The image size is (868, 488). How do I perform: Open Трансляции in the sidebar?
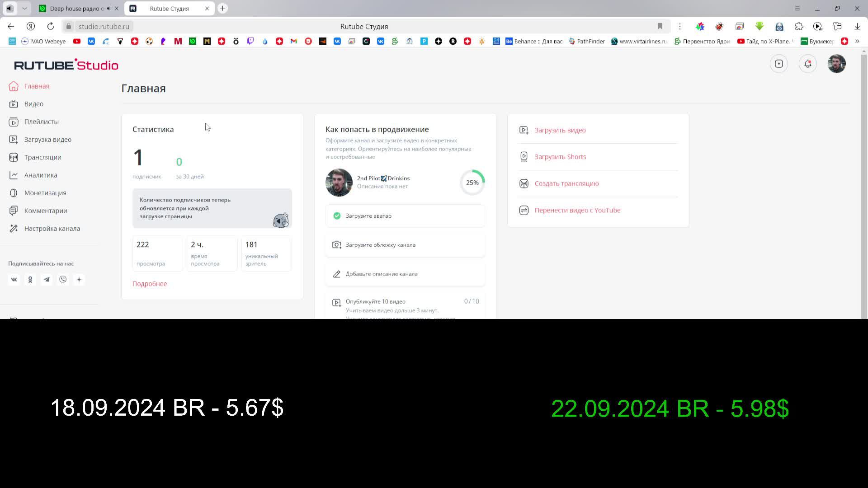35,157
